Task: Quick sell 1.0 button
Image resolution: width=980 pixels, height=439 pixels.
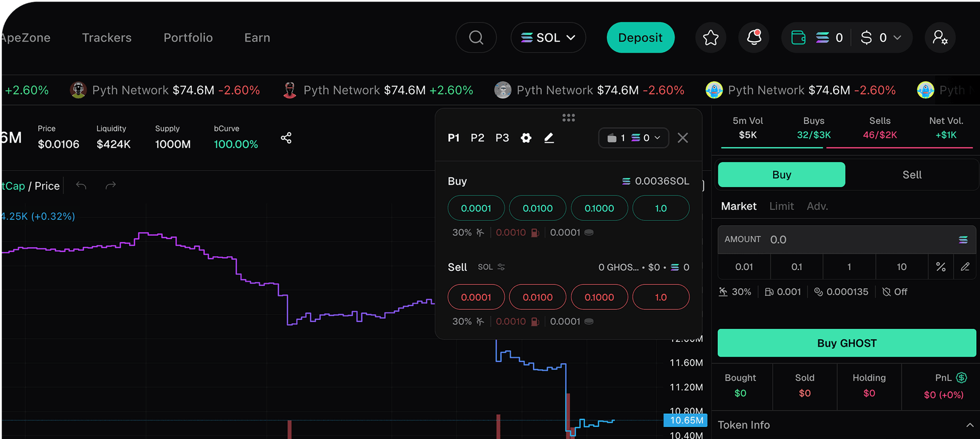Action: click(661, 297)
